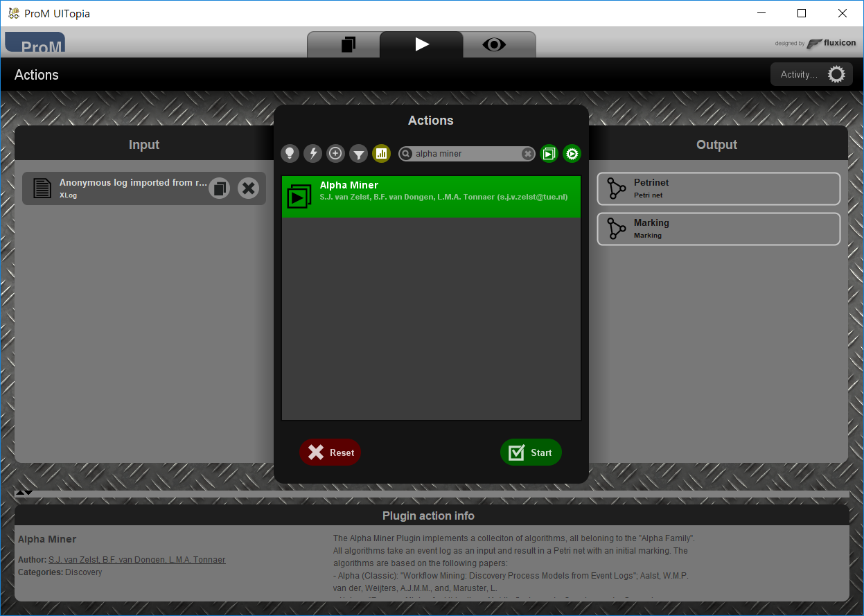Select the Alpha Miner plugin row
The image size is (864, 616).
point(431,197)
